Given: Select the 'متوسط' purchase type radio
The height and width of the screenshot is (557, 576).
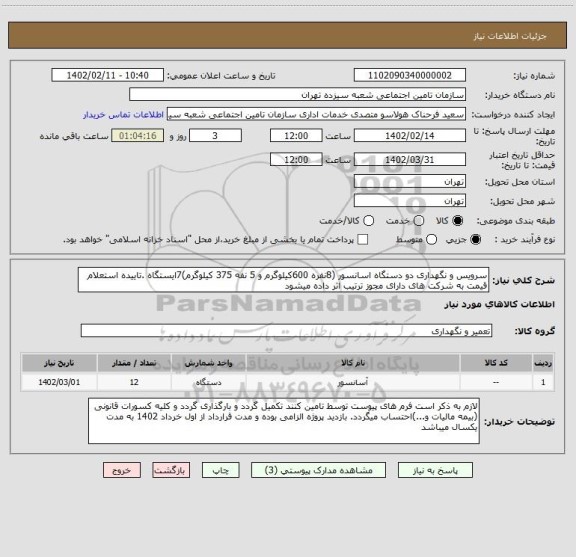Looking at the screenshot, I should pyautogui.click(x=431, y=240).
